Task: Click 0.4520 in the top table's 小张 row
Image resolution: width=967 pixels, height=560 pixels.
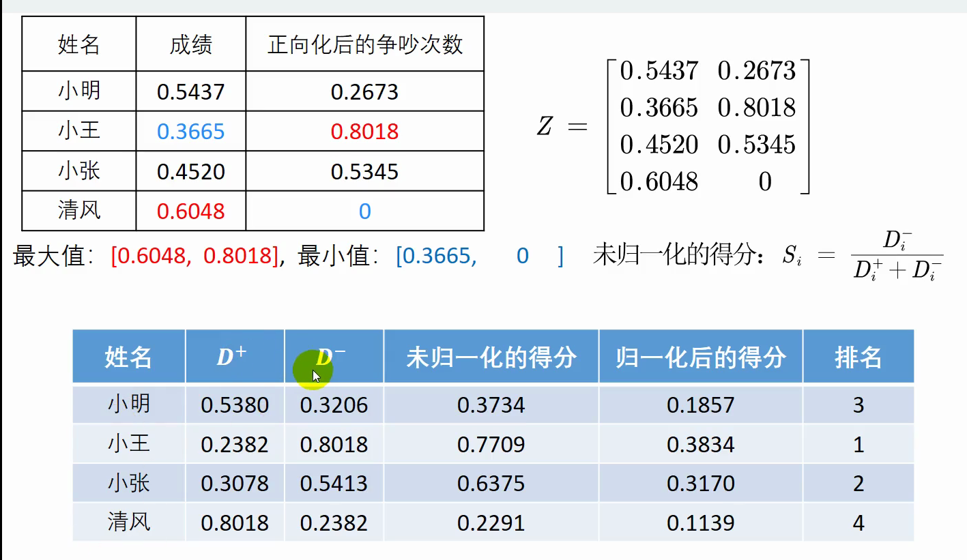Action: [x=190, y=171]
